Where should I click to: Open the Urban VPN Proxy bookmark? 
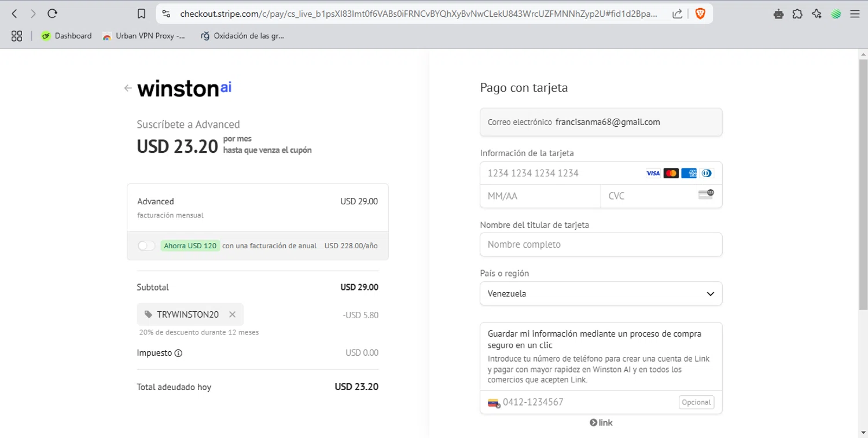coord(144,36)
